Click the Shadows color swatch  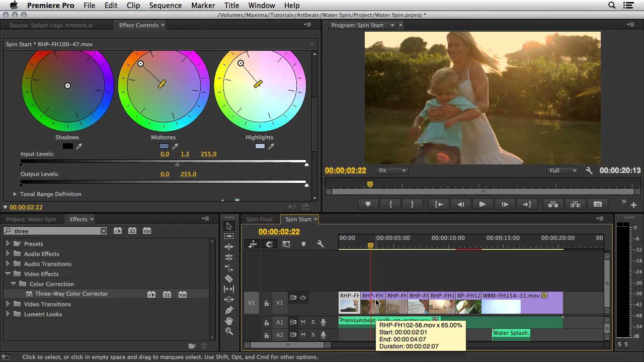67,146
